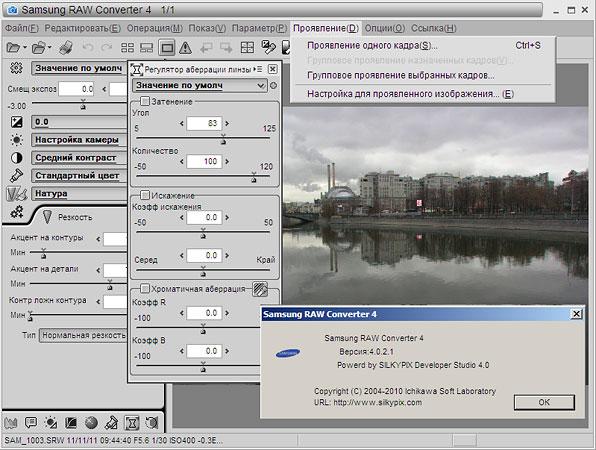Image resolution: width=596 pixels, height=450 pixels.
Task: Open the white balance sphere bottom icon
Action: coord(91,423)
